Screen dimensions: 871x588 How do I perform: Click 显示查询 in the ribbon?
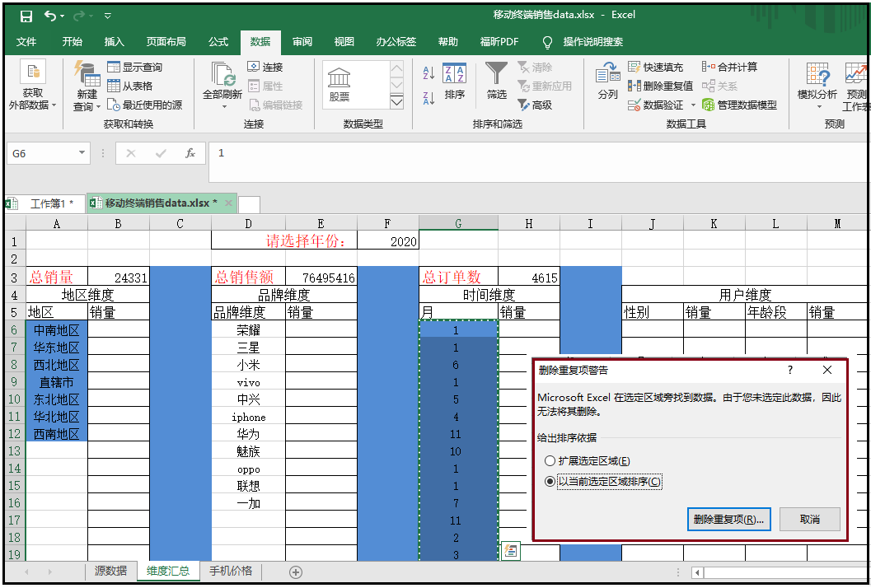135,68
